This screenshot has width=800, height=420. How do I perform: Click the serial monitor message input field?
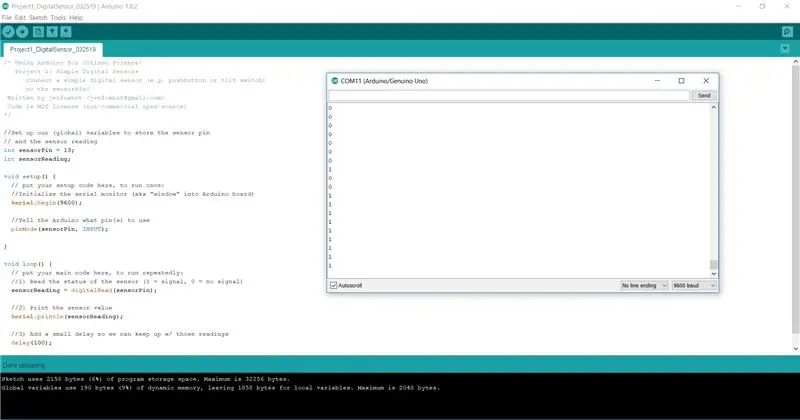[509, 95]
